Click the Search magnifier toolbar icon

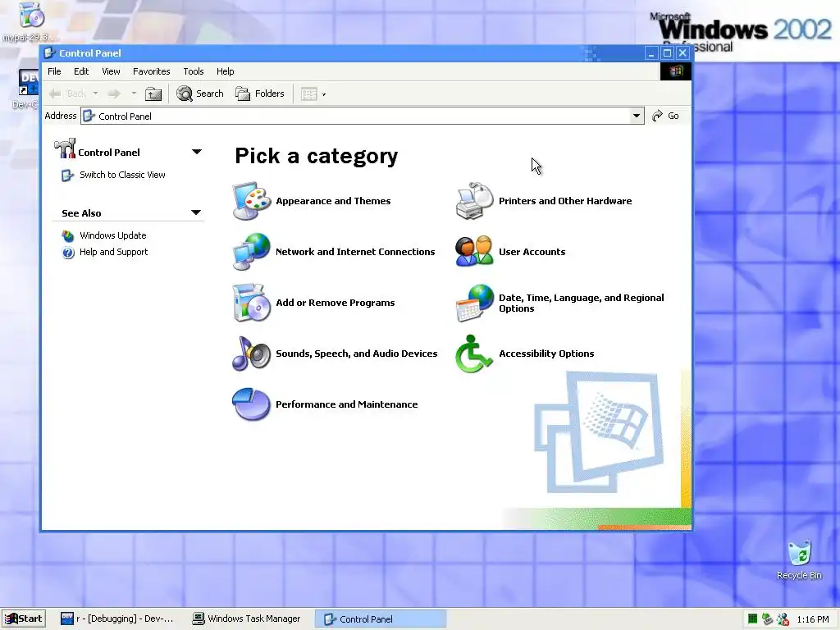pyautogui.click(x=185, y=94)
